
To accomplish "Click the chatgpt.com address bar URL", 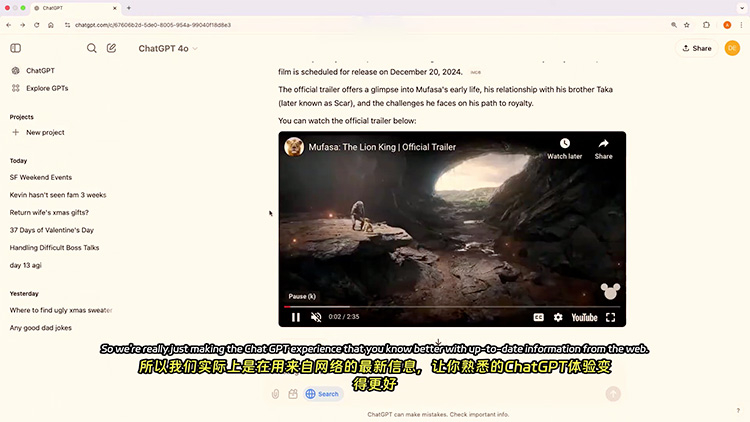I will [153, 25].
